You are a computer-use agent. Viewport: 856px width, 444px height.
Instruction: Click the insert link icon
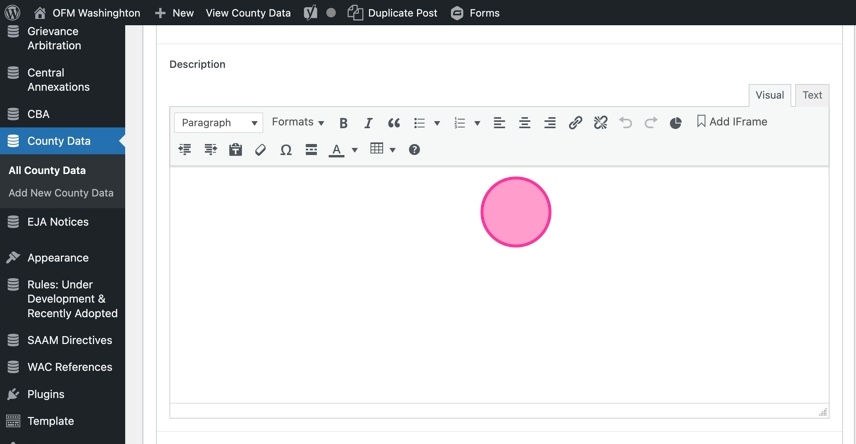(575, 123)
